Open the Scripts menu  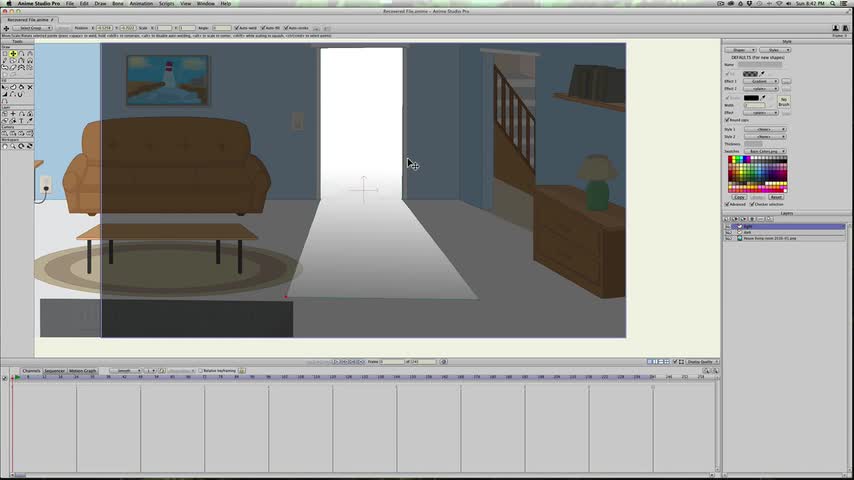(166, 3)
